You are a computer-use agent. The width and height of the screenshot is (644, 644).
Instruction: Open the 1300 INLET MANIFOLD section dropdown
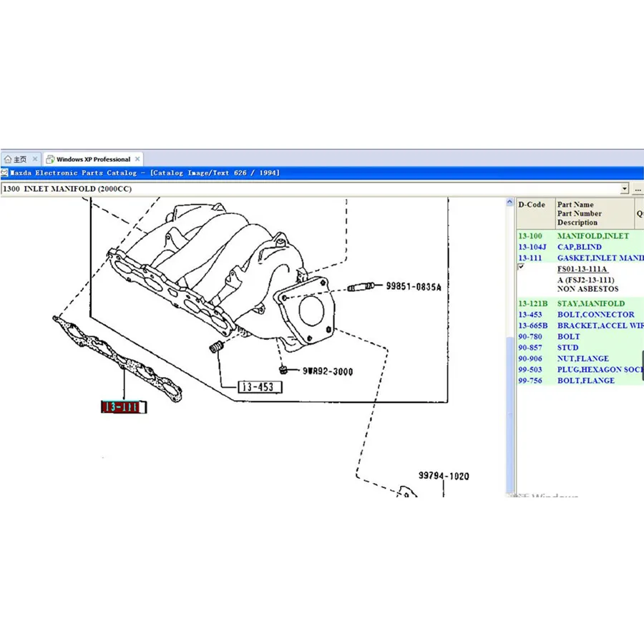point(625,189)
